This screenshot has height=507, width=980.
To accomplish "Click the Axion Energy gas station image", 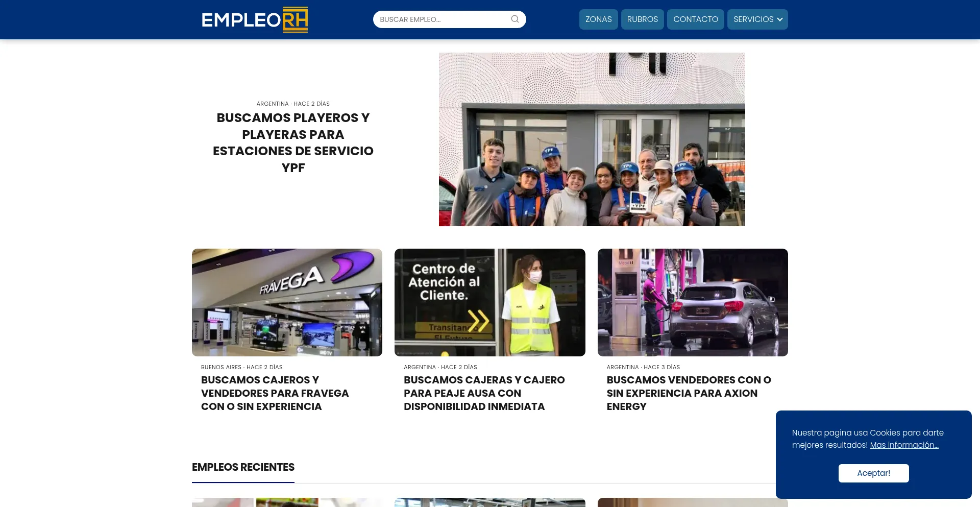I will coord(692,302).
